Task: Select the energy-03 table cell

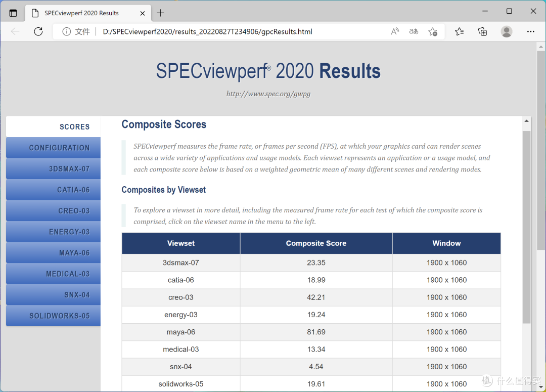Action: (180, 315)
